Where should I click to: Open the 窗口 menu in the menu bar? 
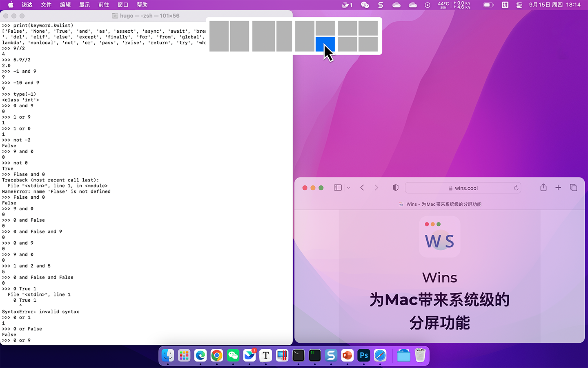pyautogui.click(x=123, y=5)
